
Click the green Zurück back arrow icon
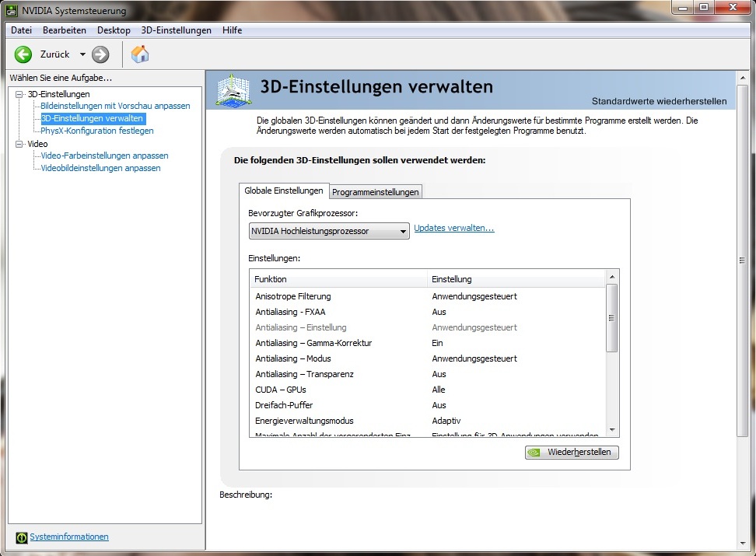point(23,54)
